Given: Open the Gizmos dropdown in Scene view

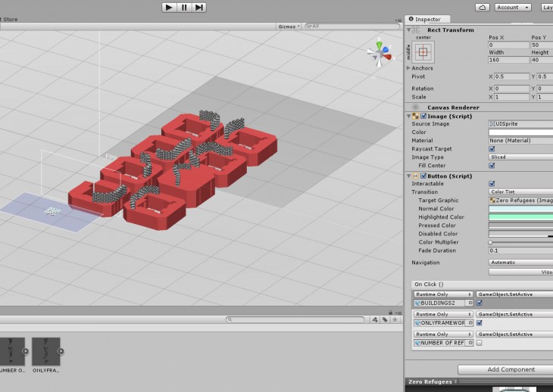Looking at the screenshot, I should pyautogui.click(x=289, y=26).
